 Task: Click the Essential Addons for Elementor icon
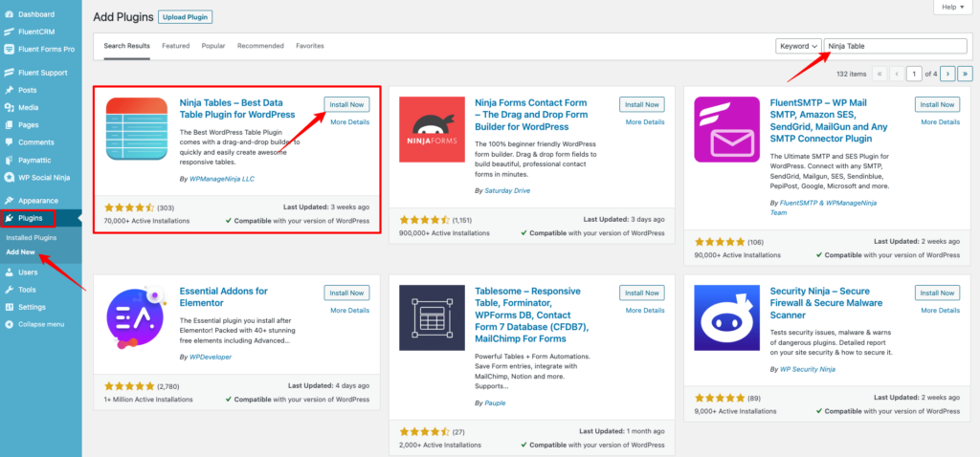tap(136, 319)
